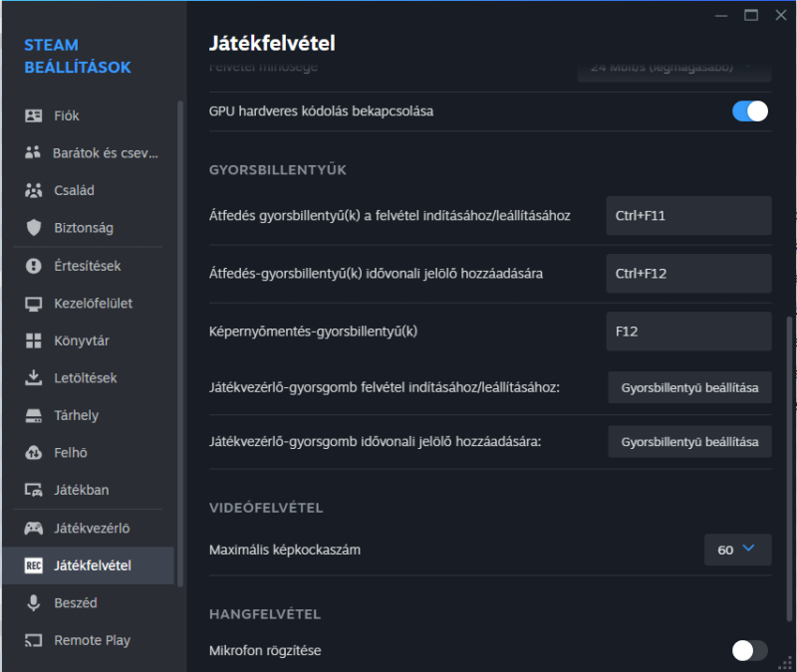This screenshot has width=797, height=672.
Task: Open the Felvétel minősége 24 Mbit/s dropdown
Action: (x=674, y=70)
